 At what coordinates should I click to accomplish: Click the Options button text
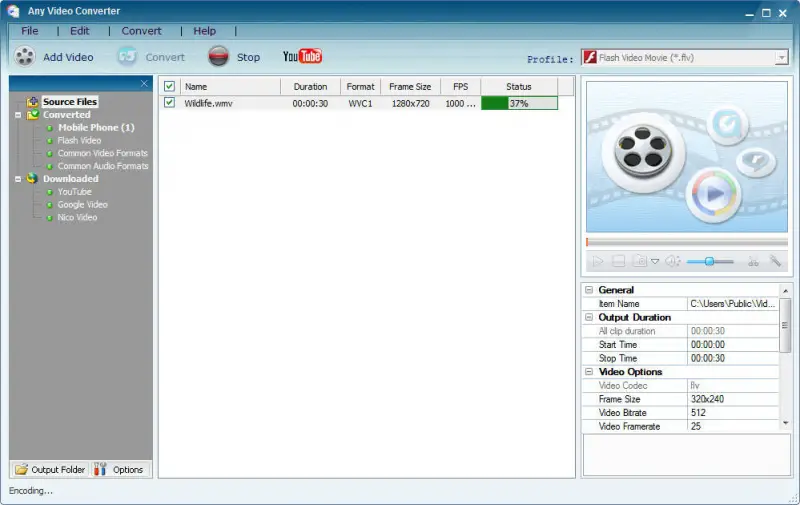coord(128,469)
